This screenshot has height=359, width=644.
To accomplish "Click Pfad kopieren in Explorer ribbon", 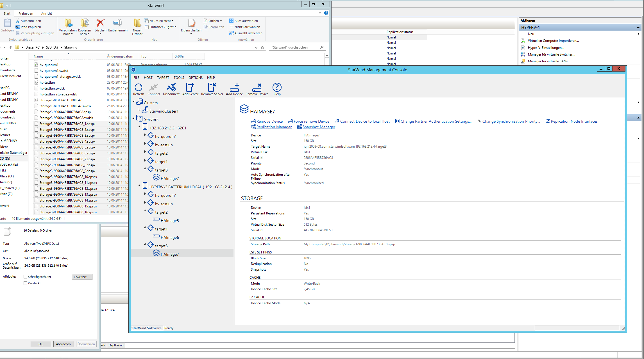I will (28, 27).
